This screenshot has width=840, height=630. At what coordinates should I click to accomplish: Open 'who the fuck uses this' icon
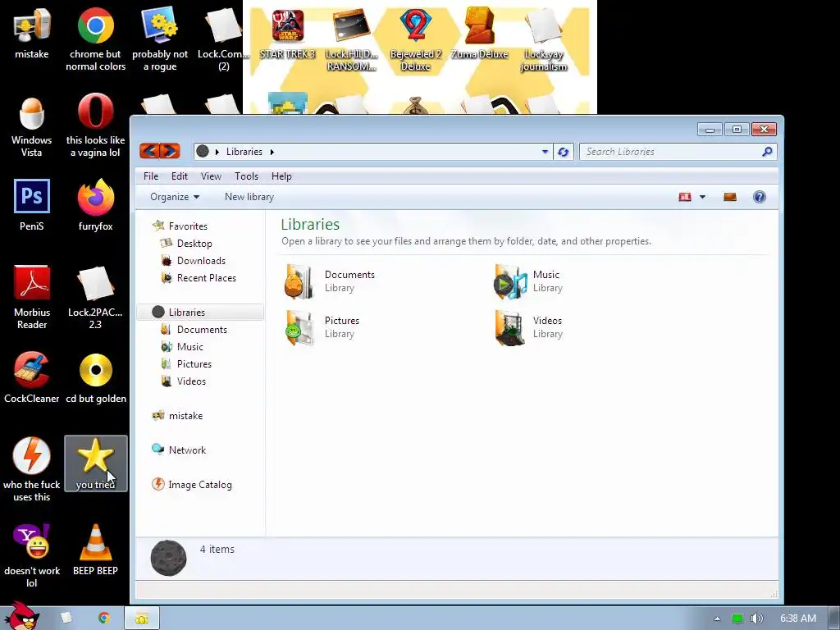(x=32, y=469)
